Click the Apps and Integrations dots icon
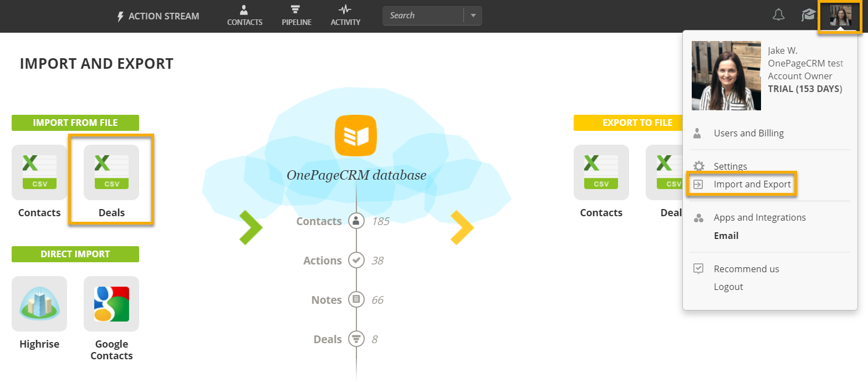The width and height of the screenshot is (868, 382). coord(698,218)
